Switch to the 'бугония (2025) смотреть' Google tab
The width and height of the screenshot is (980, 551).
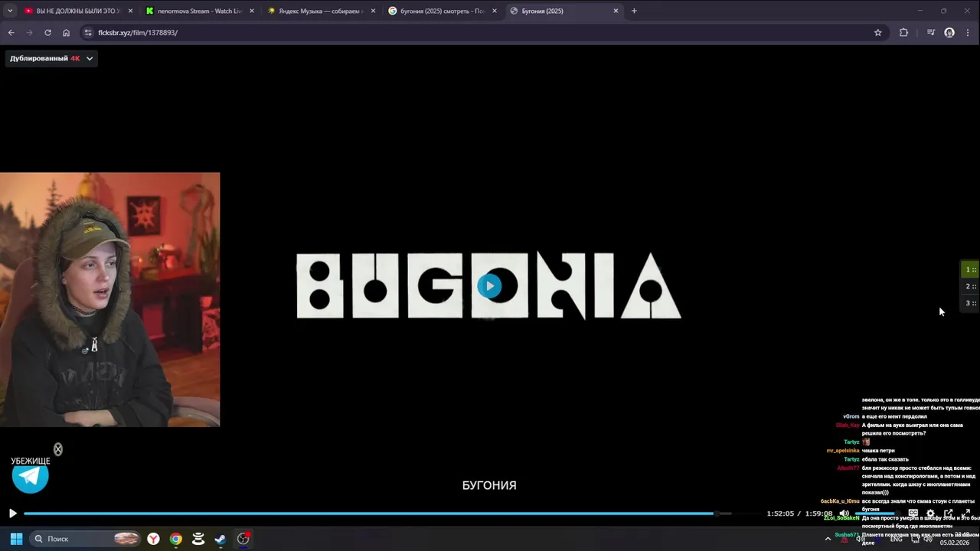442,11
